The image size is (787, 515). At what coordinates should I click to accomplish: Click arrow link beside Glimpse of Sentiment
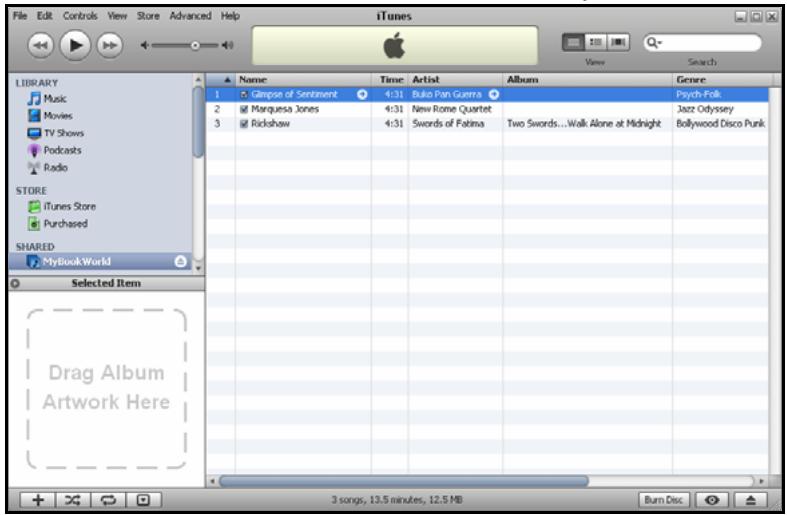pyautogui.click(x=362, y=94)
